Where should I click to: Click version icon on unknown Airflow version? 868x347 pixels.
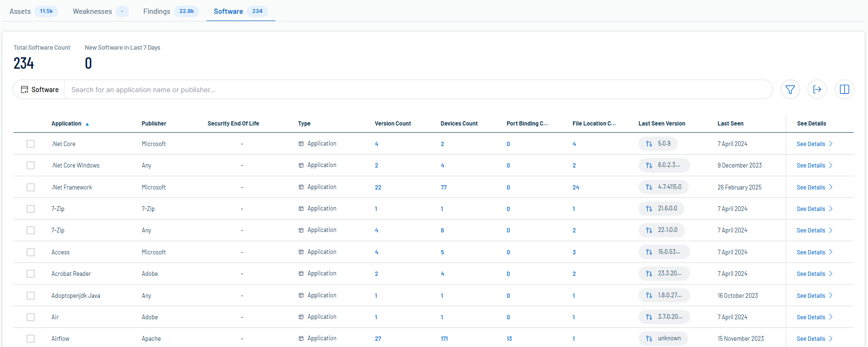pyautogui.click(x=649, y=338)
